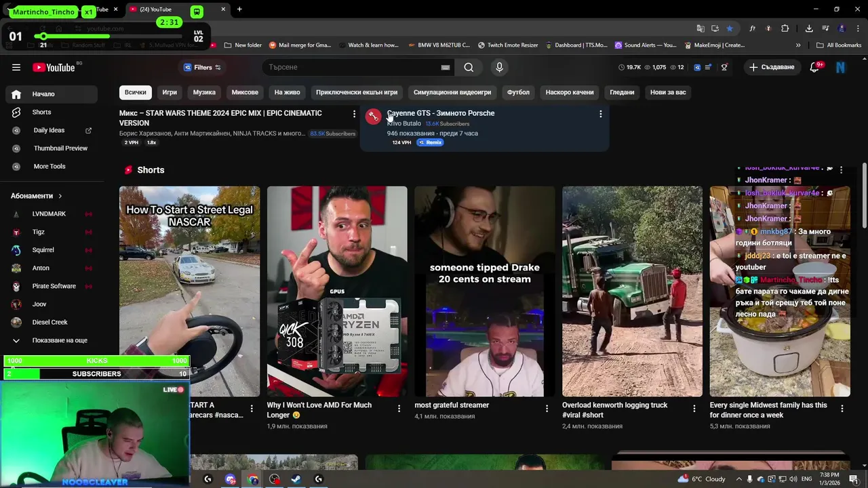Expand the Абонаменти subscriptions section

(x=37, y=196)
